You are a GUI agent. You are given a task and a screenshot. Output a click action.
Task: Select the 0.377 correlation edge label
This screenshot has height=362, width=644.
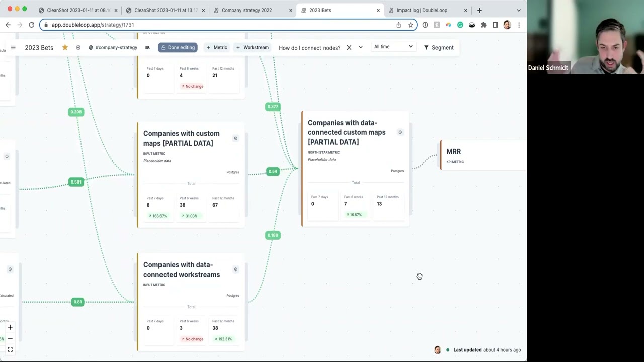click(x=273, y=107)
